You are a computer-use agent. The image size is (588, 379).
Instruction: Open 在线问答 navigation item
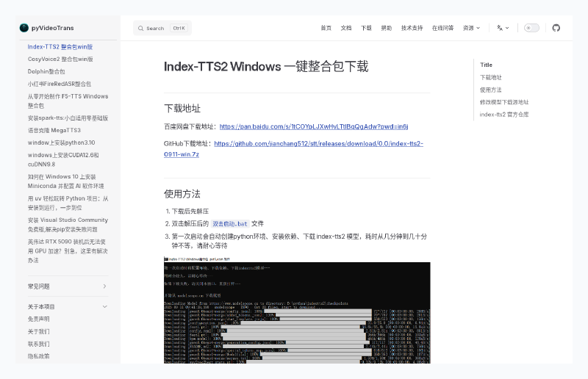pyautogui.click(x=442, y=28)
